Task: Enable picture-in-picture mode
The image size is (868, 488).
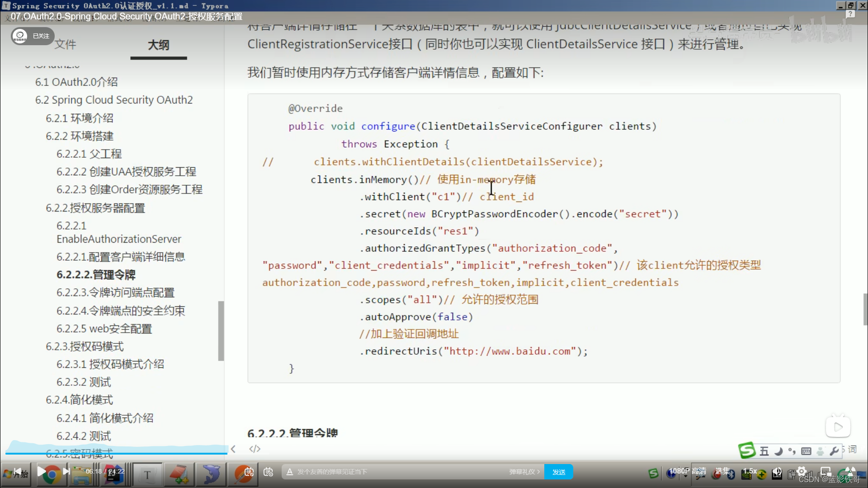Action: tap(826, 471)
